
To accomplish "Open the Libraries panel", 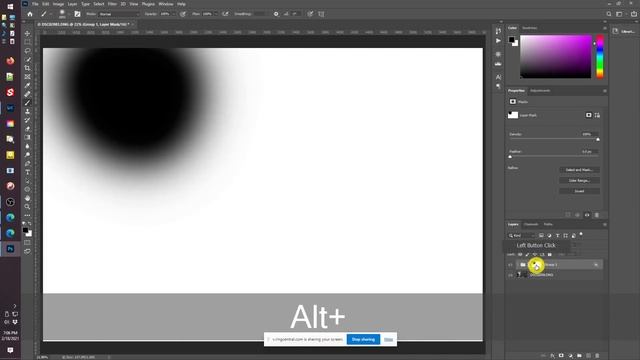I will [x=624, y=31].
